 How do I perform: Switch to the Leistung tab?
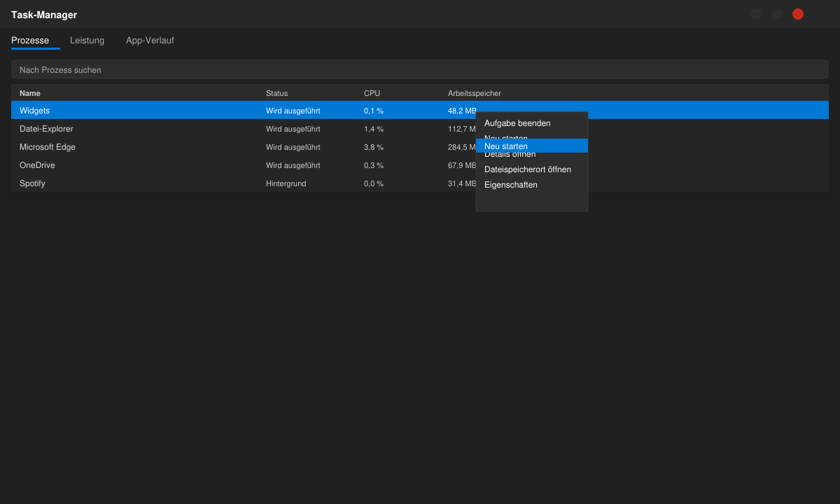[x=87, y=41]
